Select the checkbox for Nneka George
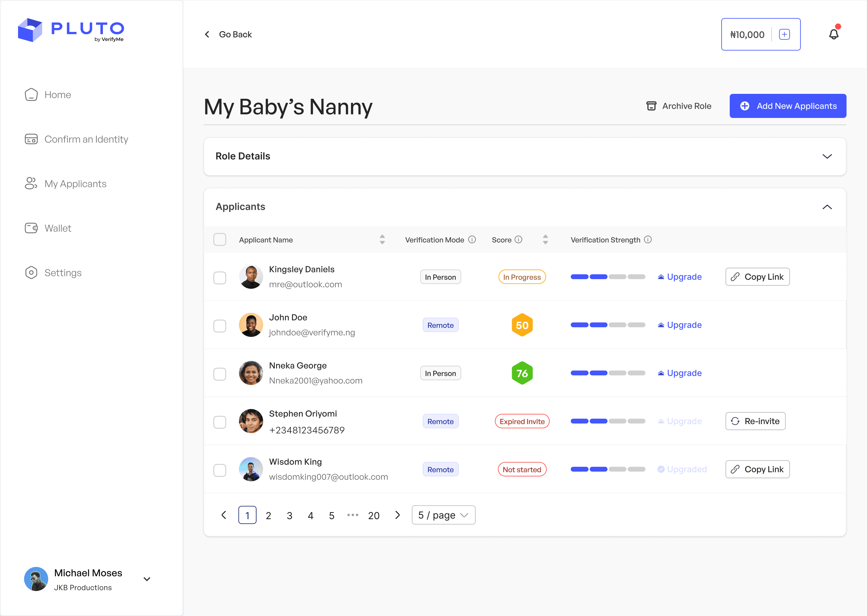Viewport: 867px width, 616px height. click(220, 374)
